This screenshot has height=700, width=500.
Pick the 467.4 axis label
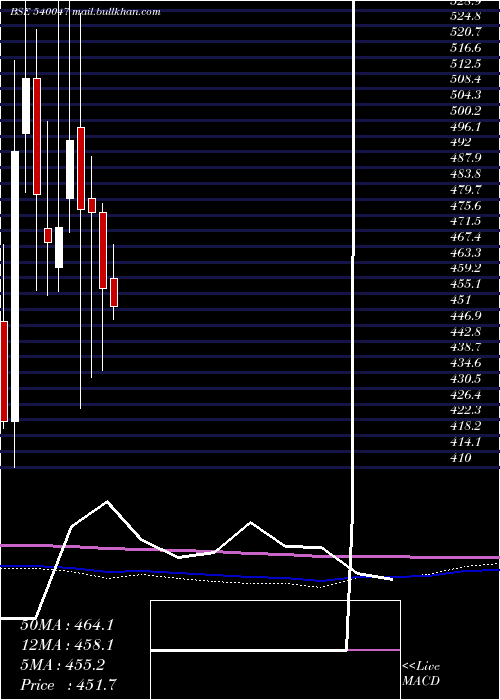[x=466, y=237]
